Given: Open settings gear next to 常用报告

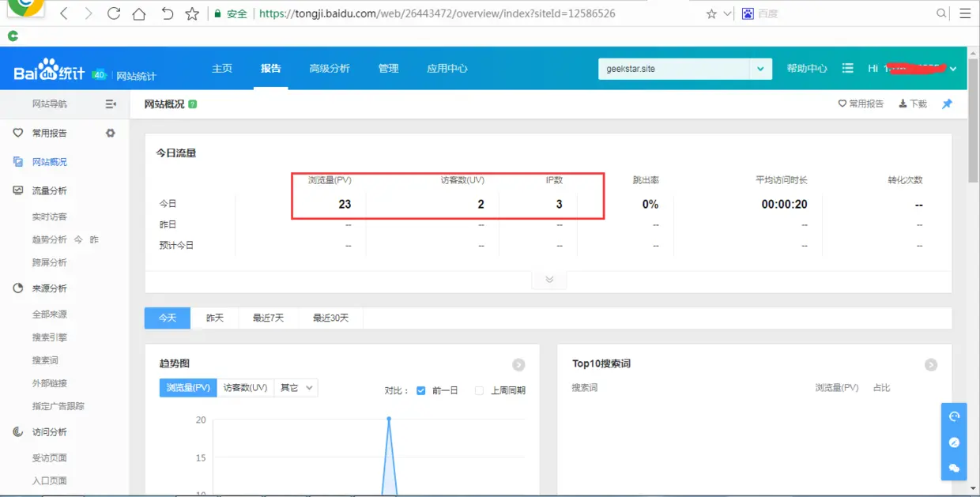Looking at the screenshot, I should click(111, 133).
